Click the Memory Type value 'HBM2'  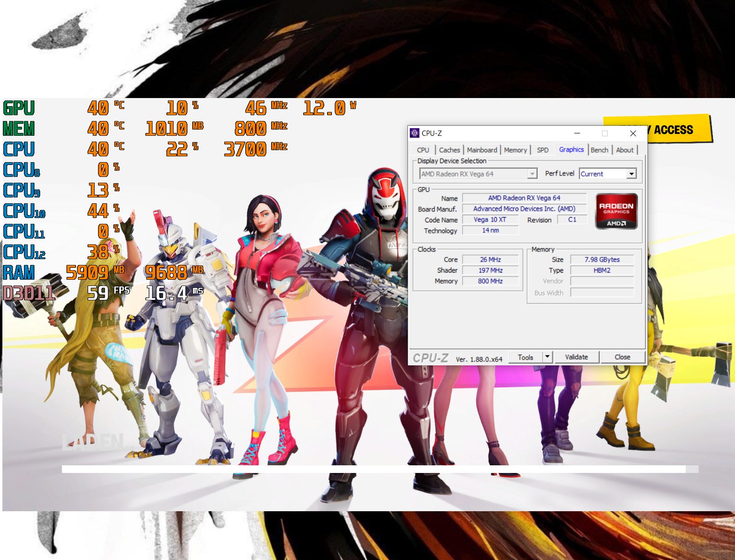click(x=602, y=270)
